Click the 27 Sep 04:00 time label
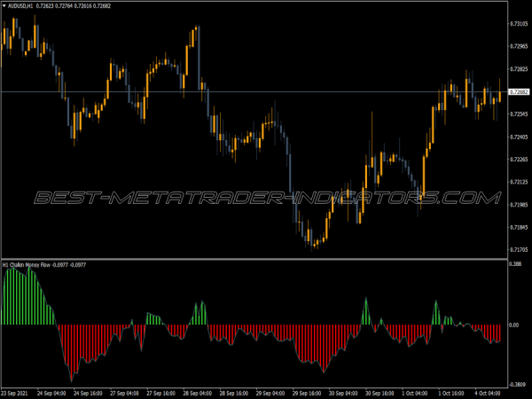 coord(124,394)
